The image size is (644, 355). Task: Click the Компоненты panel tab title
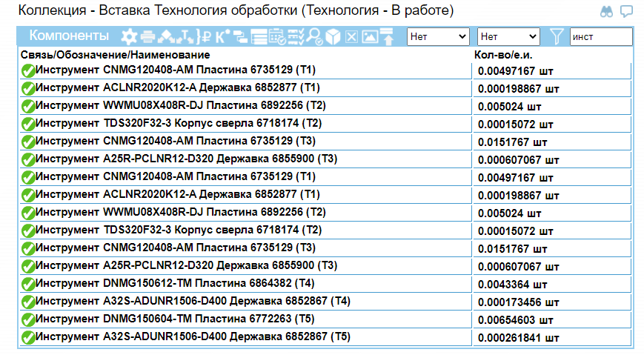(69, 36)
